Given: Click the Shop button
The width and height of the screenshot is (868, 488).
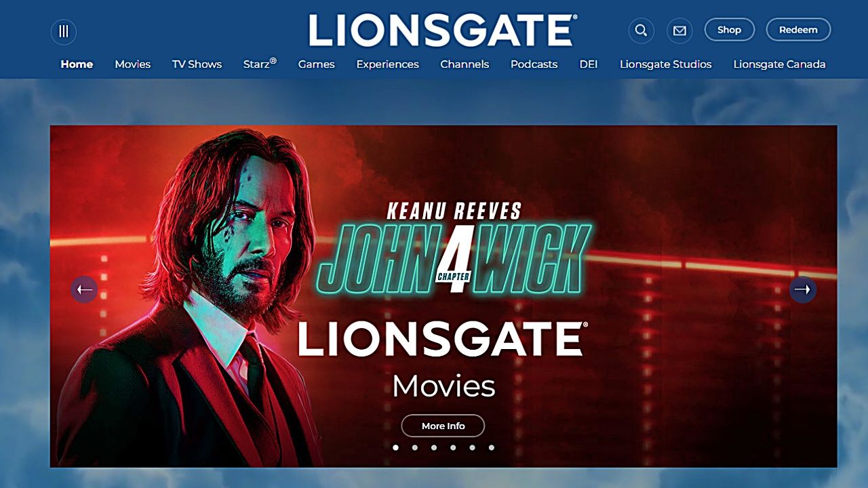Looking at the screenshot, I should [730, 30].
